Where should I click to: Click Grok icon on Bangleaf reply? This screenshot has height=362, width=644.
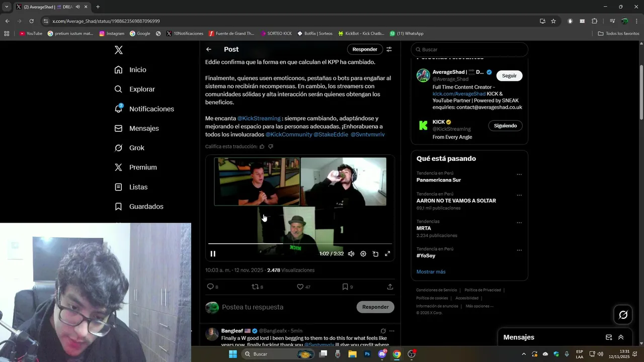(383, 331)
